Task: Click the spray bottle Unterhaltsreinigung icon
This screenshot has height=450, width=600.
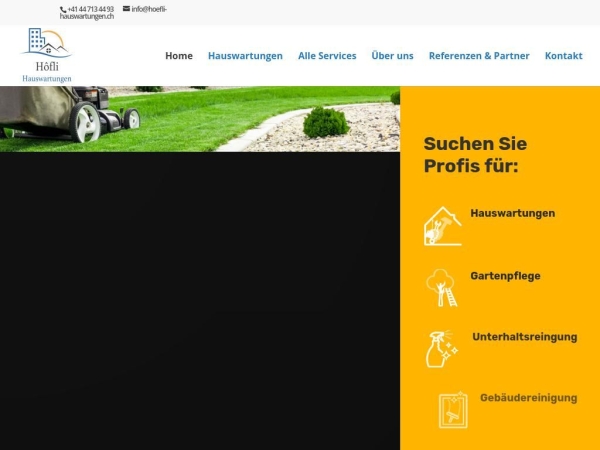Action: click(x=441, y=349)
